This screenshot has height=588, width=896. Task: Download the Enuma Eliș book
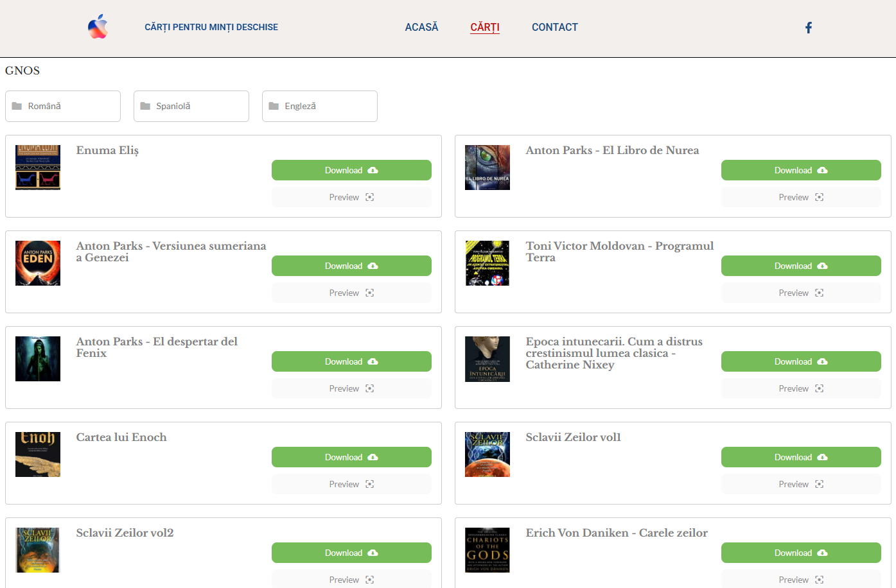351,170
